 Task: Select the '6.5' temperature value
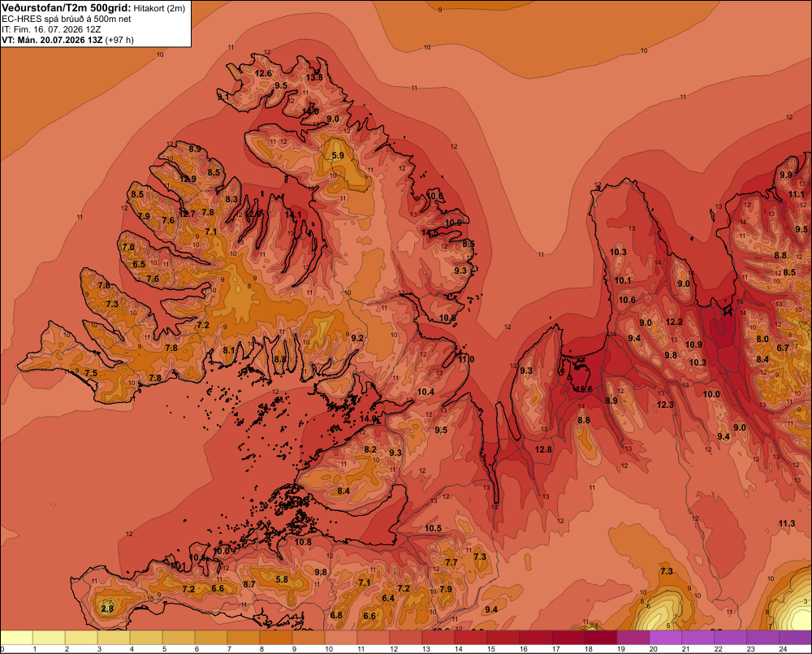coord(139,264)
